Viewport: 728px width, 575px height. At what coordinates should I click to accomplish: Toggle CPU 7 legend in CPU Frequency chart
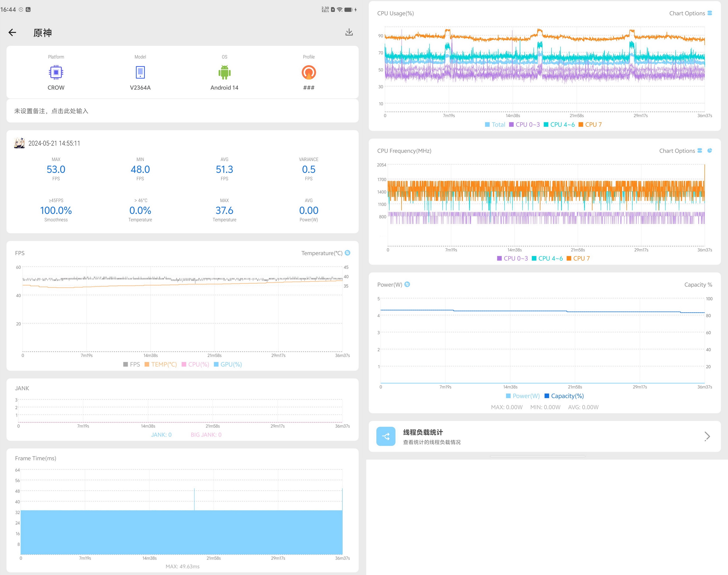click(x=578, y=259)
